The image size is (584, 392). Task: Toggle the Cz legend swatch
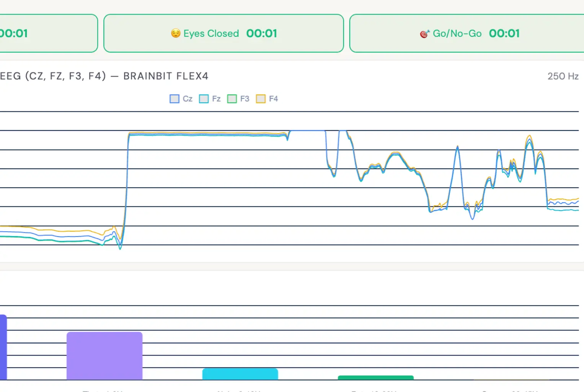[175, 99]
